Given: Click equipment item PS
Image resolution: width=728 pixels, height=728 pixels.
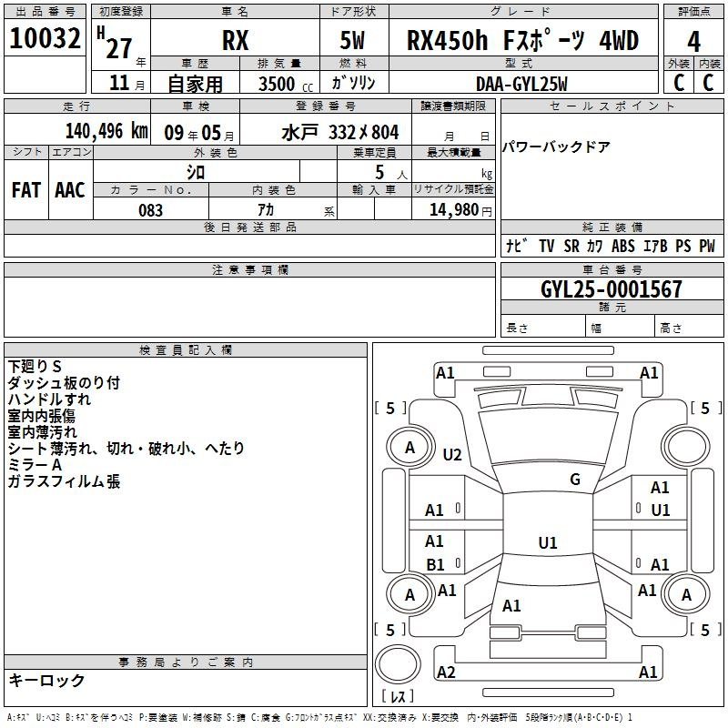Looking at the screenshot, I should [x=683, y=246].
